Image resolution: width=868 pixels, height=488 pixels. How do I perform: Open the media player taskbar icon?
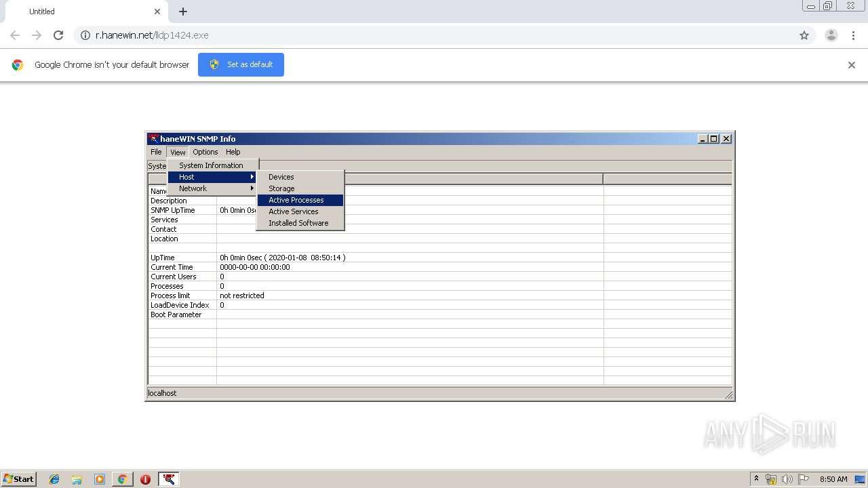coord(100,479)
